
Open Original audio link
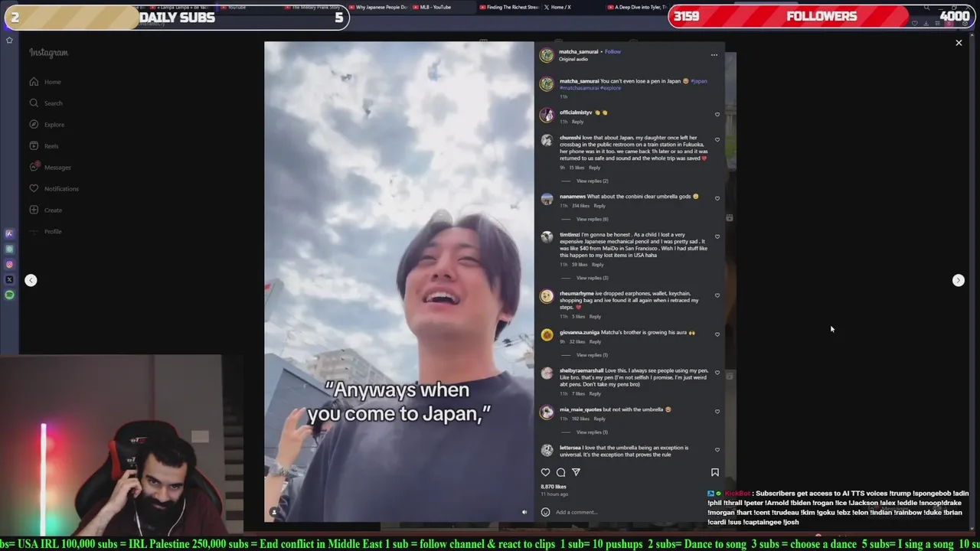[573, 60]
